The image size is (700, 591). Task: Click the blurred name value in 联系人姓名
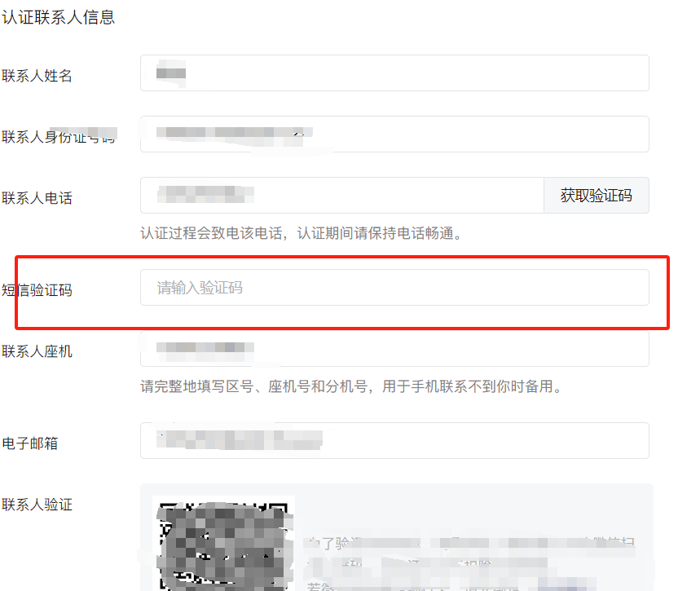[171, 73]
